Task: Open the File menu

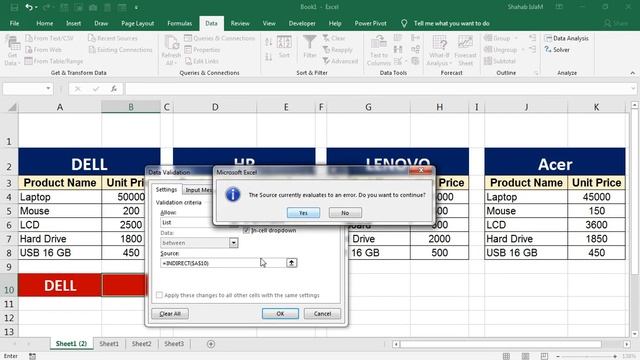Action: pos(14,23)
